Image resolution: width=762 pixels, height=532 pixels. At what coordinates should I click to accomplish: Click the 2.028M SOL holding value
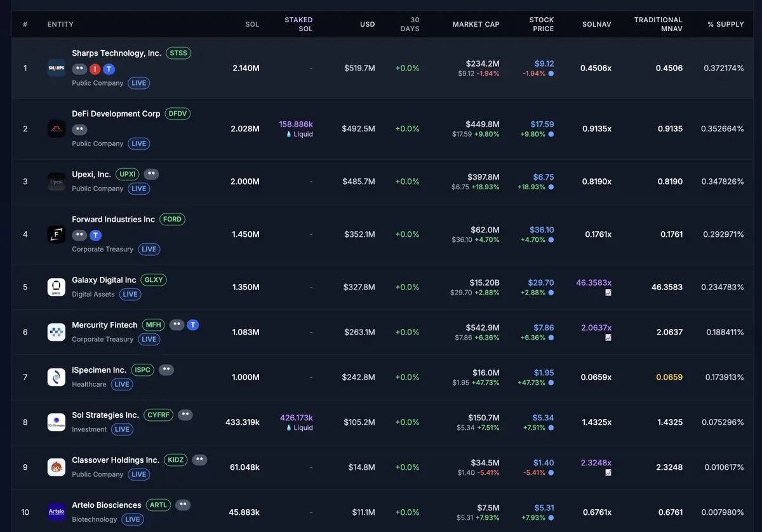pos(245,129)
